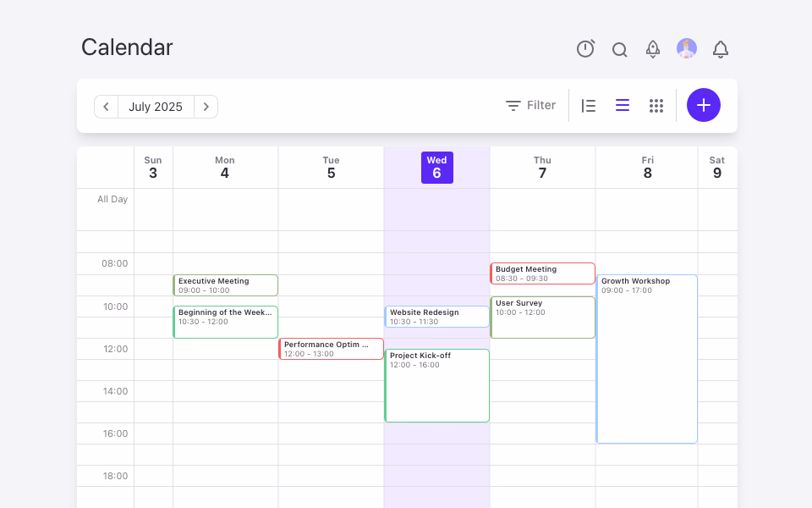Open the user profile avatar
Image resolution: width=812 pixels, height=508 pixels.
[687, 48]
